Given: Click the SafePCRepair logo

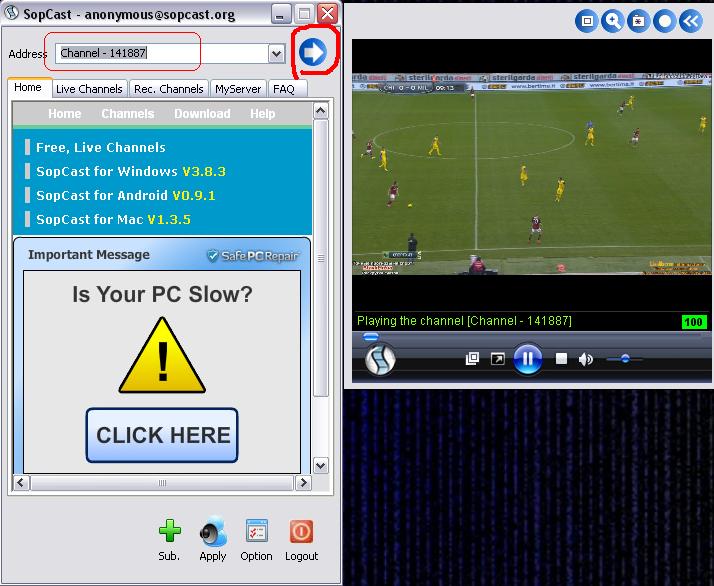Looking at the screenshot, I should 253,256.
